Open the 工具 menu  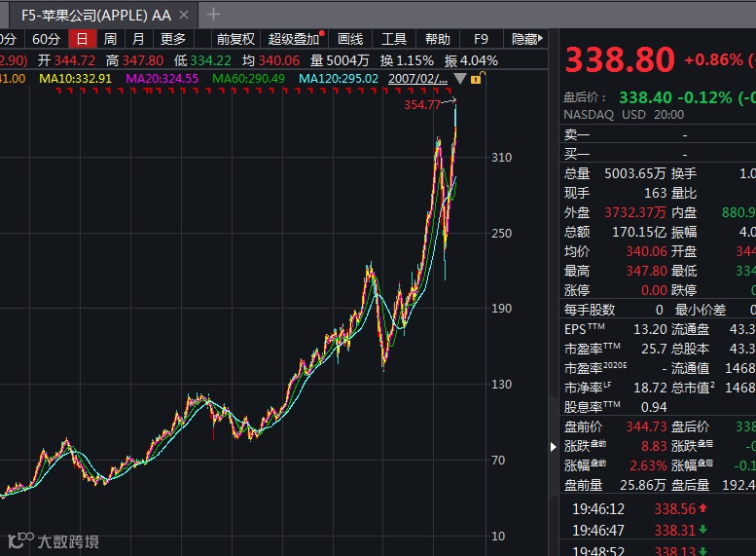pyautogui.click(x=394, y=39)
